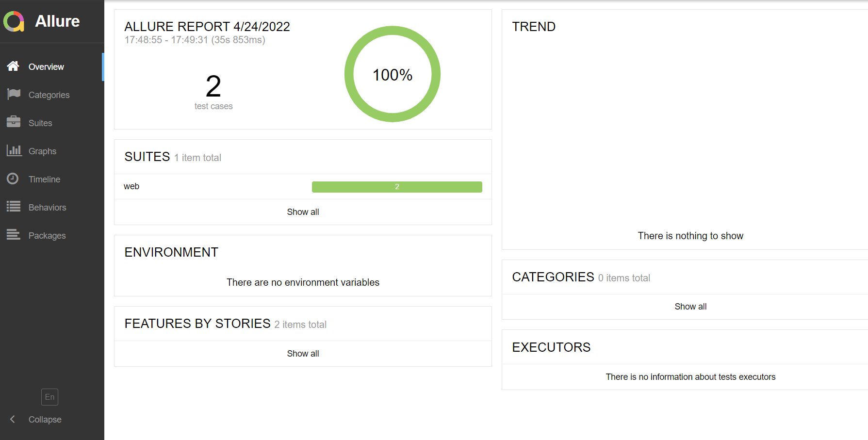Collapse the sidebar using the chevron arrow
Viewport: 868px width, 440px height.
click(13, 419)
